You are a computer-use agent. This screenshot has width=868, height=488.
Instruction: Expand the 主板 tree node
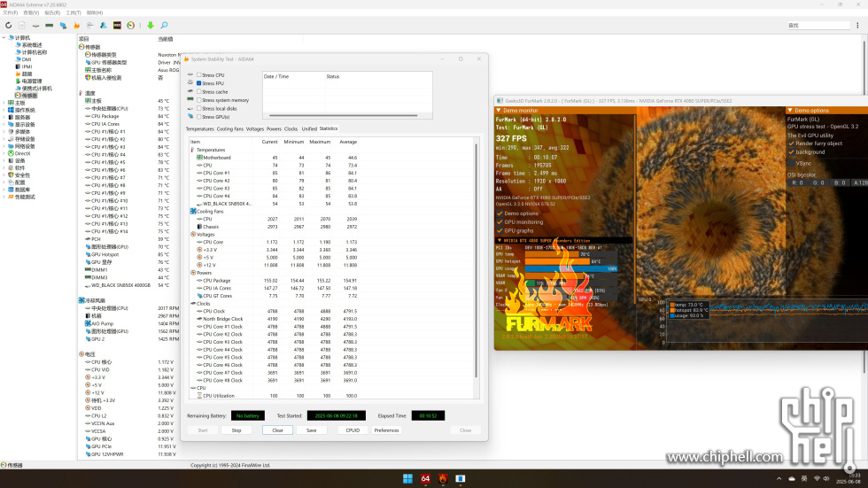(4, 103)
